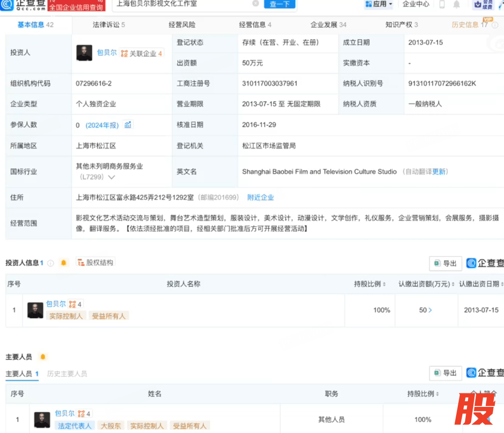Click the 全国企业信用查询 red banner

click(x=76, y=7)
